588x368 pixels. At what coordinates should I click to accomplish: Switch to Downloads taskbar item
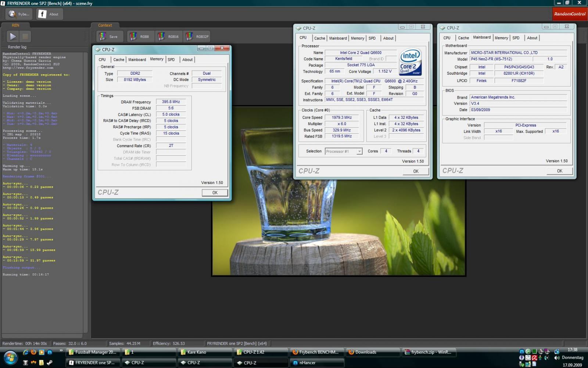(373, 352)
